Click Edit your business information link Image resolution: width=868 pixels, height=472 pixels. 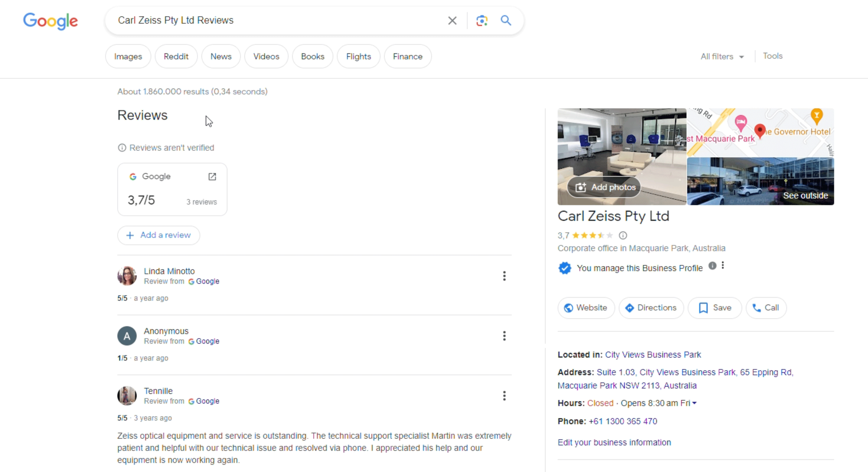coord(614,442)
